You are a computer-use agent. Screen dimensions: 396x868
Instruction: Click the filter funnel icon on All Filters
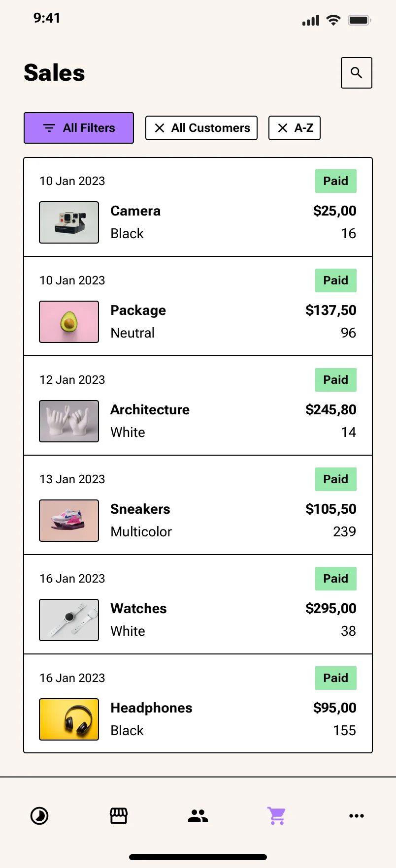(48, 127)
